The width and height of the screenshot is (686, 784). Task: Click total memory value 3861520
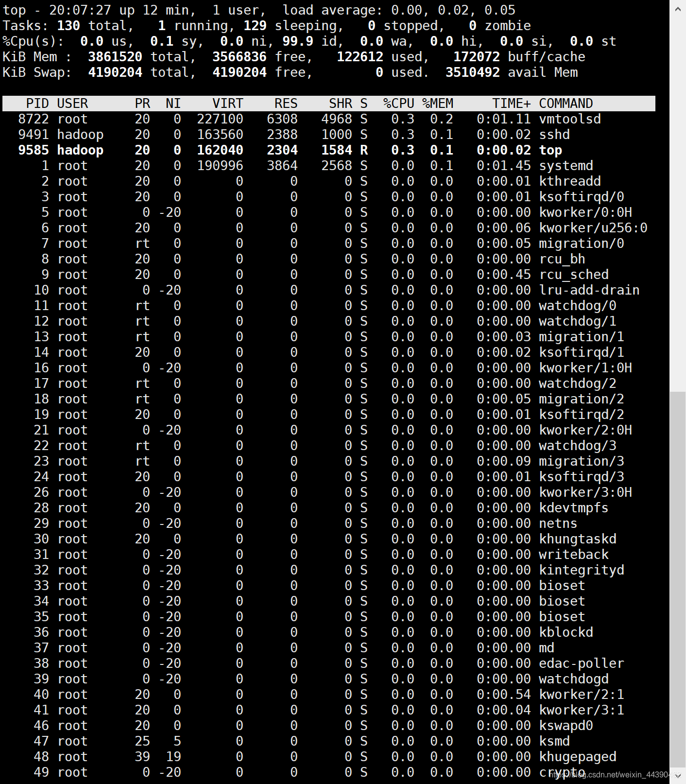(x=115, y=57)
